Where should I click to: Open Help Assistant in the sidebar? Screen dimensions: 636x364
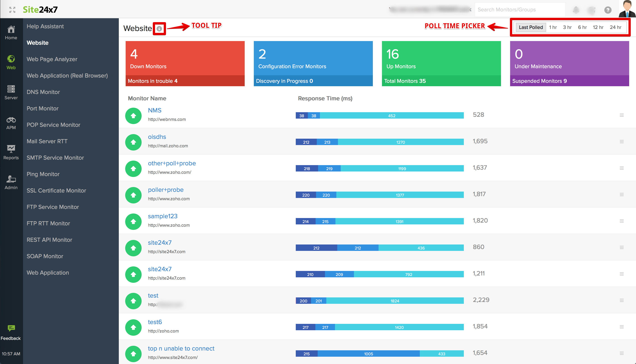tap(45, 26)
